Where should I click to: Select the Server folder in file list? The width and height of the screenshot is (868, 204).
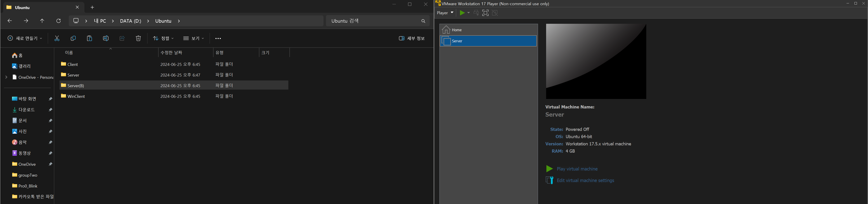click(x=174, y=75)
